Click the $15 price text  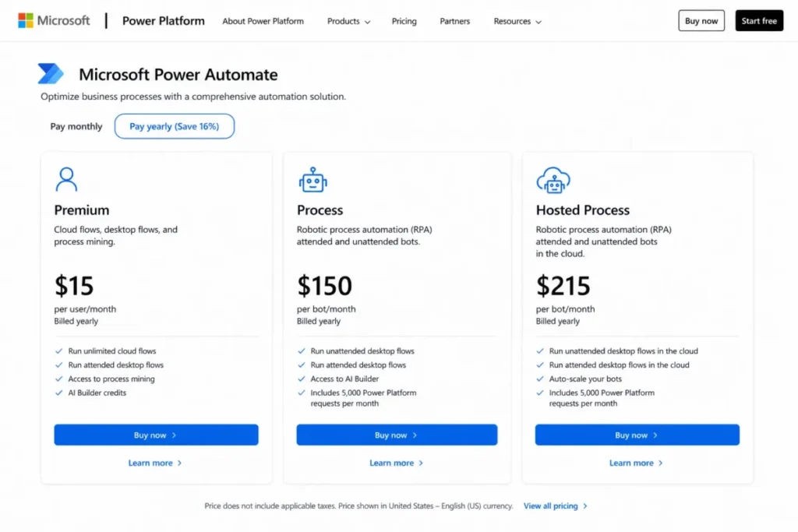[x=74, y=285]
